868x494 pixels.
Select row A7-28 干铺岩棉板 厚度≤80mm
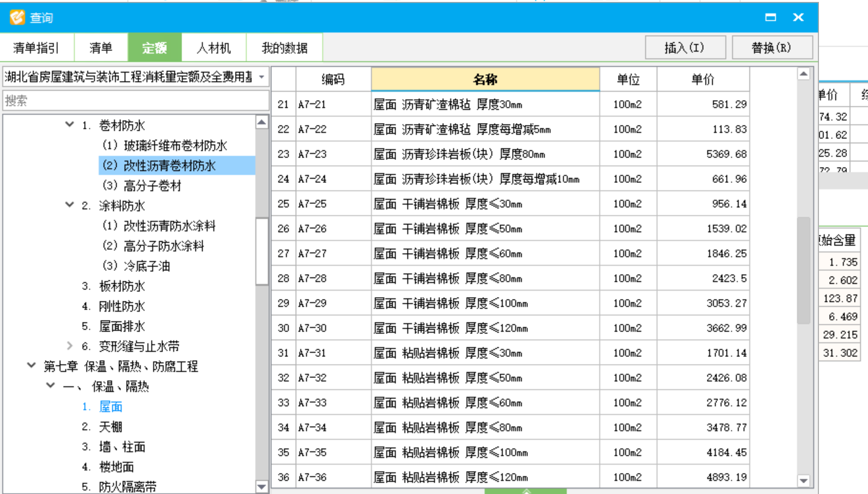(510, 278)
